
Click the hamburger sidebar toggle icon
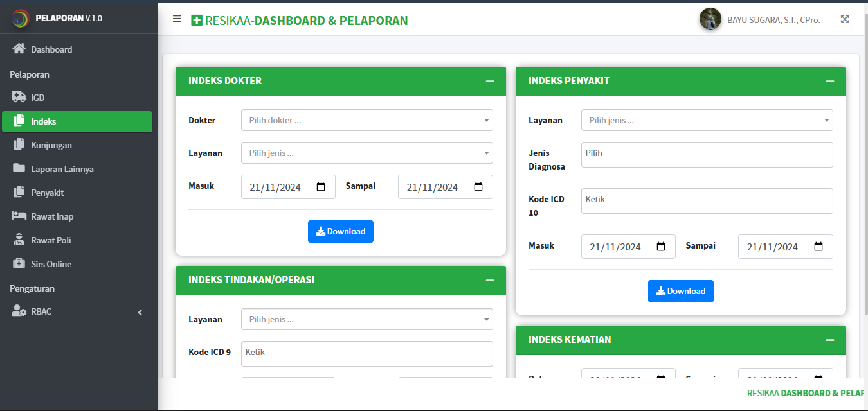pos(177,19)
